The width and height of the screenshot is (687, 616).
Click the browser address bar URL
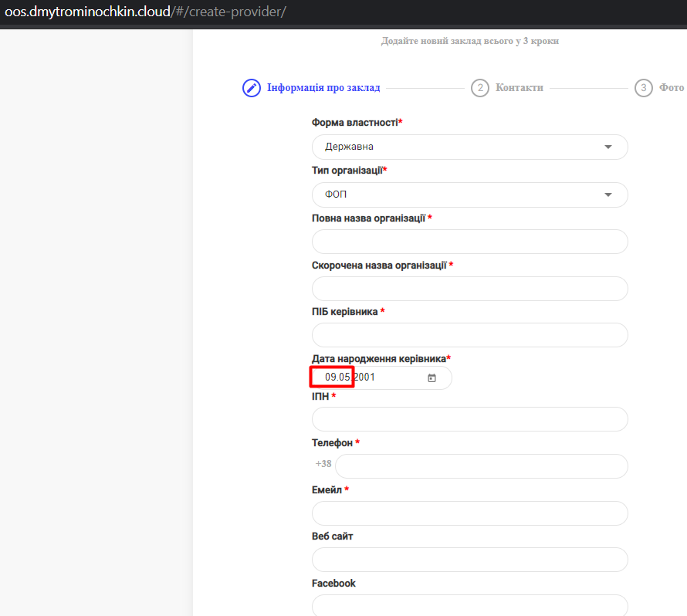click(x=145, y=12)
